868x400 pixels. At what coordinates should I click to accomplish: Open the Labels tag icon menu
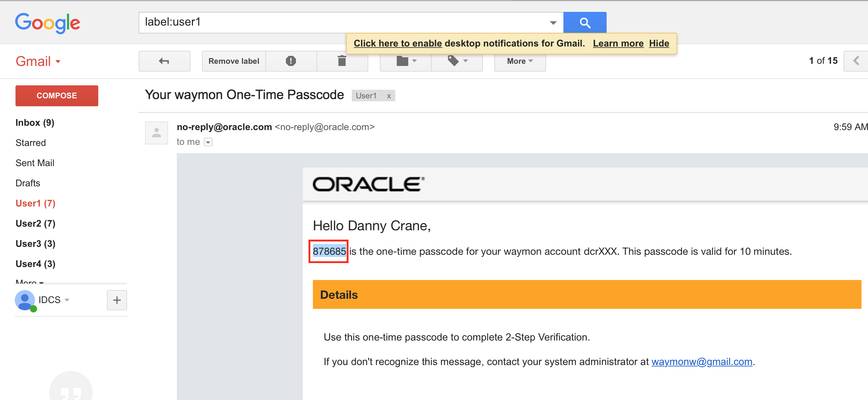point(457,61)
